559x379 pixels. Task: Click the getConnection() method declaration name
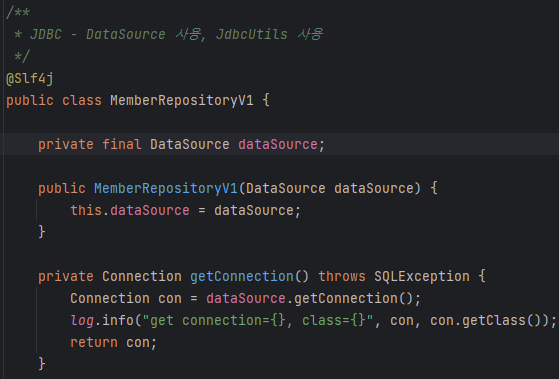coord(242,276)
